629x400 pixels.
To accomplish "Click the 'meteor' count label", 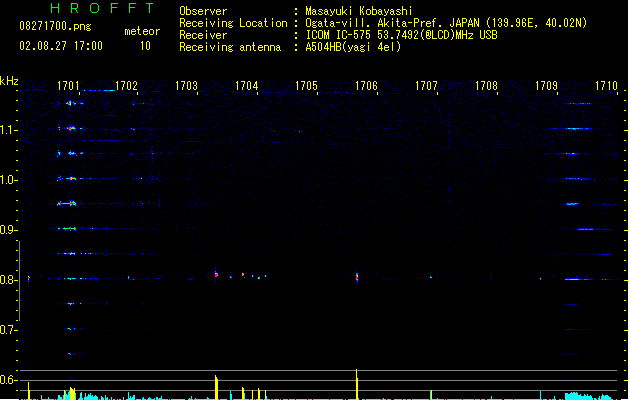I will [142, 31].
